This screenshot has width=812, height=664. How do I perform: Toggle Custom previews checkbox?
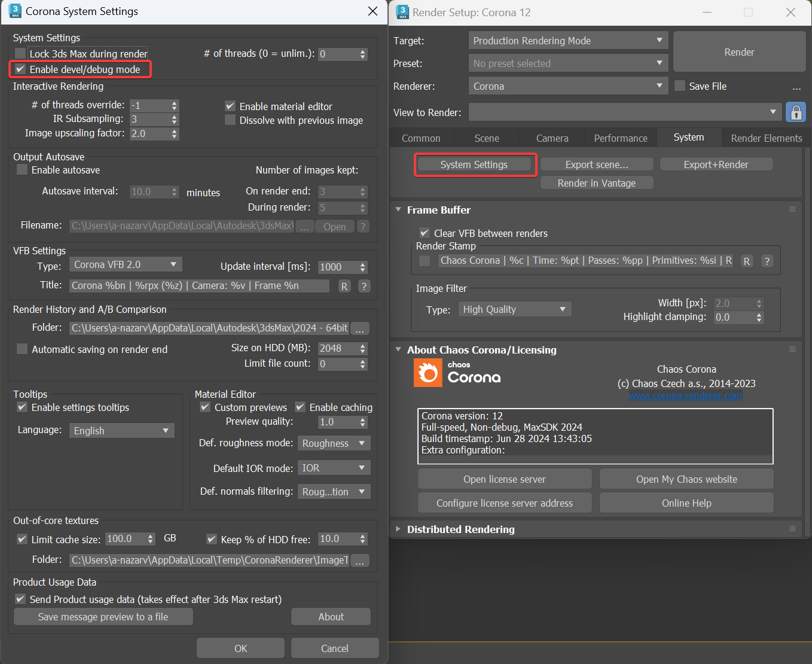click(x=205, y=407)
